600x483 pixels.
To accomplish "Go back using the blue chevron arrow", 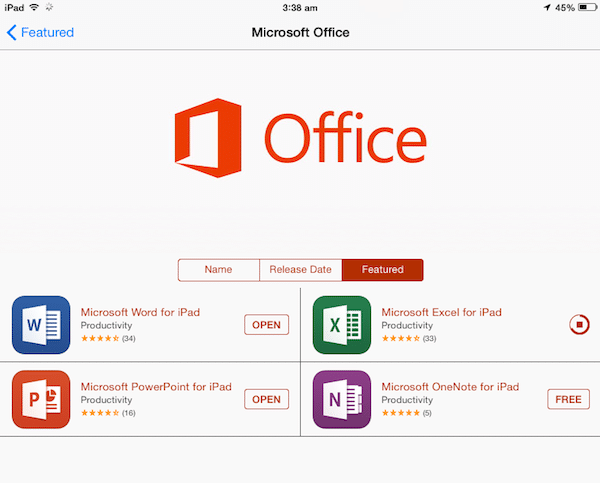I will (x=11, y=33).
